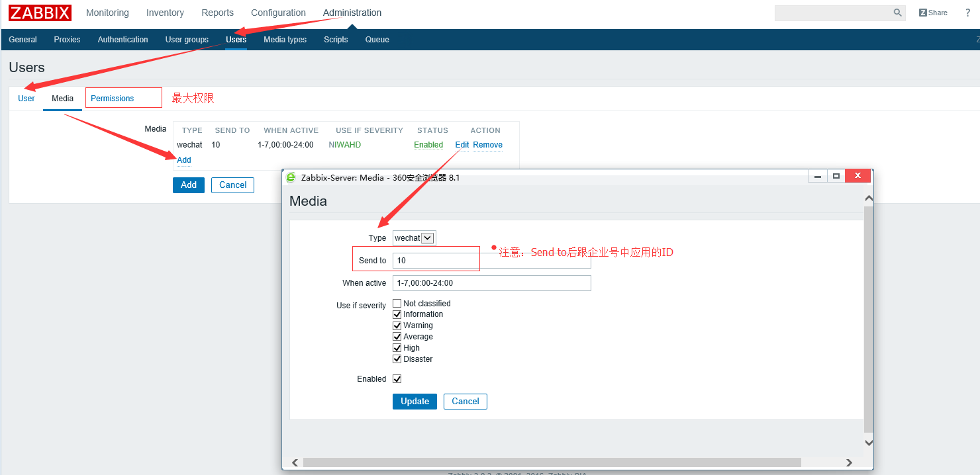980x475 pixels.
Task: Go to Users submenu
Action: [x=236, y=40]
